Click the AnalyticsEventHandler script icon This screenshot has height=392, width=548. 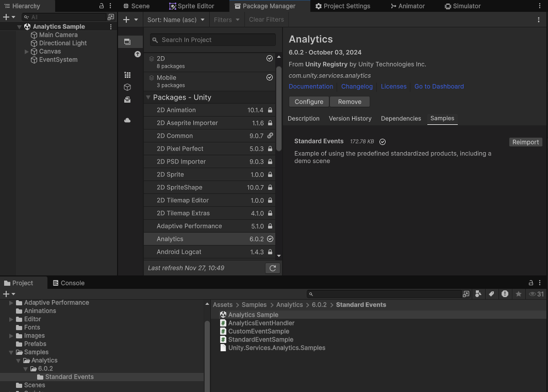click(x=223, y=323)
